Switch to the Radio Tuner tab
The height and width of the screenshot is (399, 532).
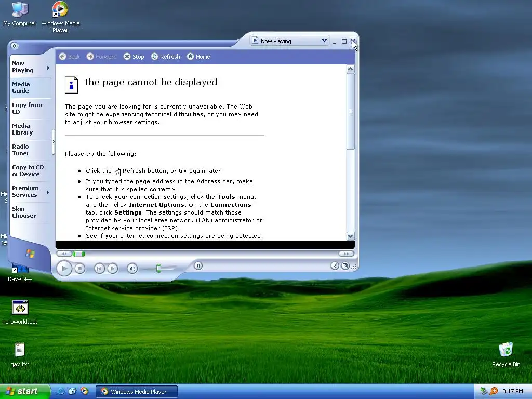click(x=31, y=150)
